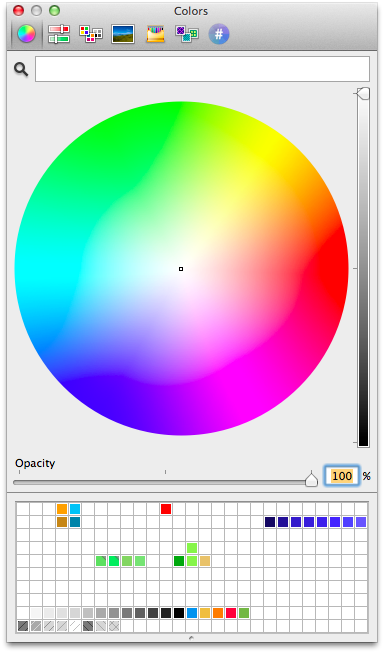Pick the golden yellow swatch in bottom color row
Image resolution: width=384 pixels, height=653 pixels.
click(205, 613)
